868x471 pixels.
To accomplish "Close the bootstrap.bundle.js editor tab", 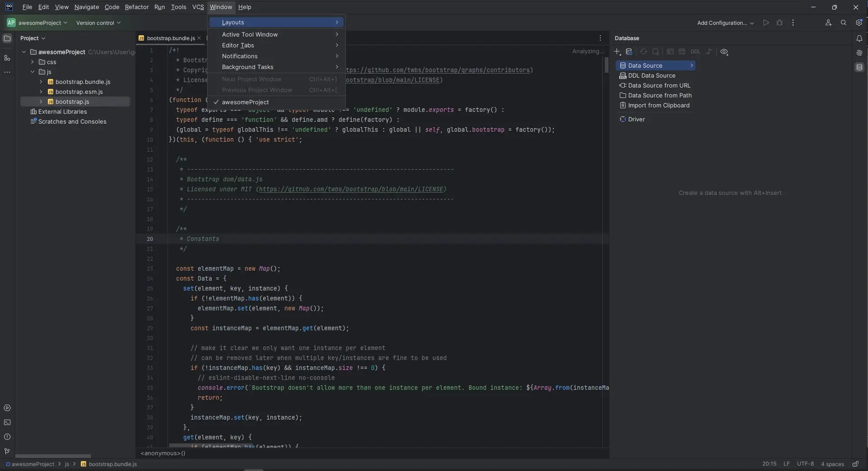I will [199, 38].
